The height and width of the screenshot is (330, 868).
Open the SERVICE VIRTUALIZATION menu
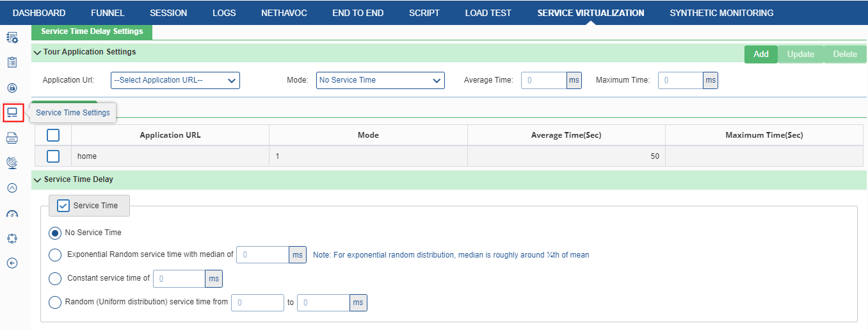[591, 13]
